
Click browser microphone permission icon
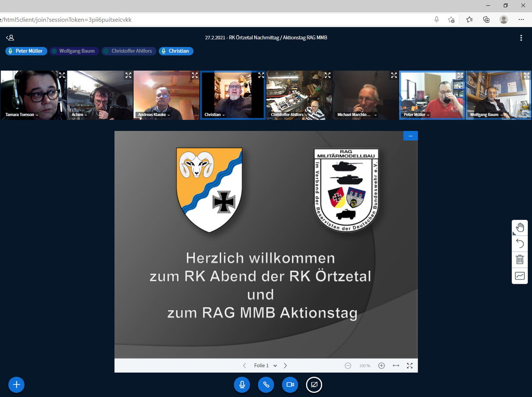coord(436,20)
